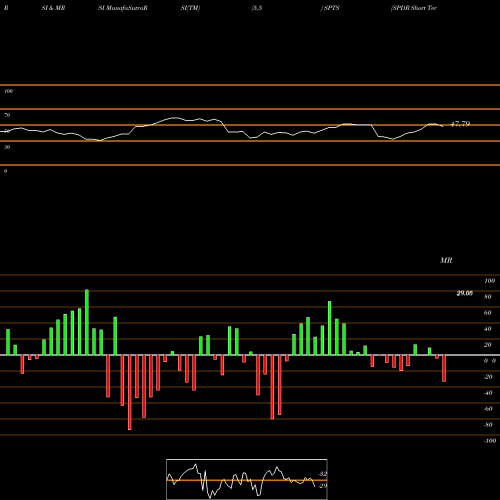Click the MR axis label -20
The height and width of the screenshot is (500, 500).
488,377
